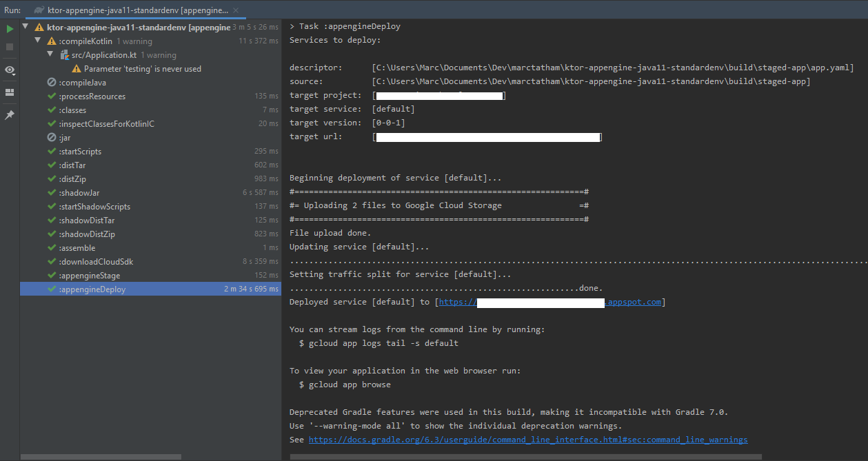Select the :appengineStage task row
Image resolution: width=868 pixels, height=461 pixels.
[150, 276]
